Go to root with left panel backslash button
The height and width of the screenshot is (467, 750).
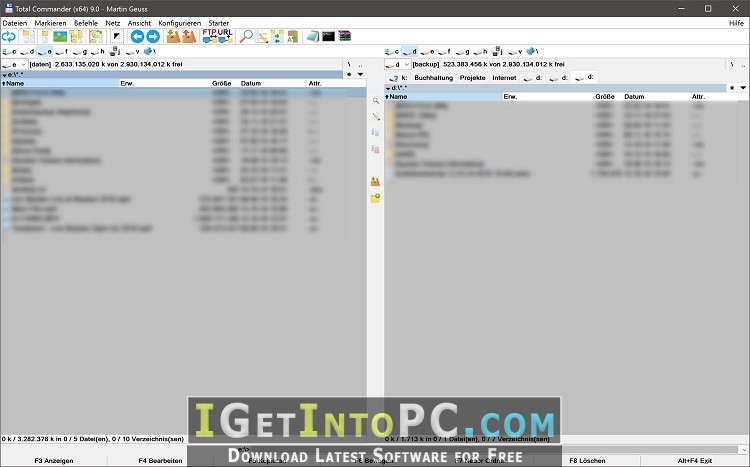349,64
